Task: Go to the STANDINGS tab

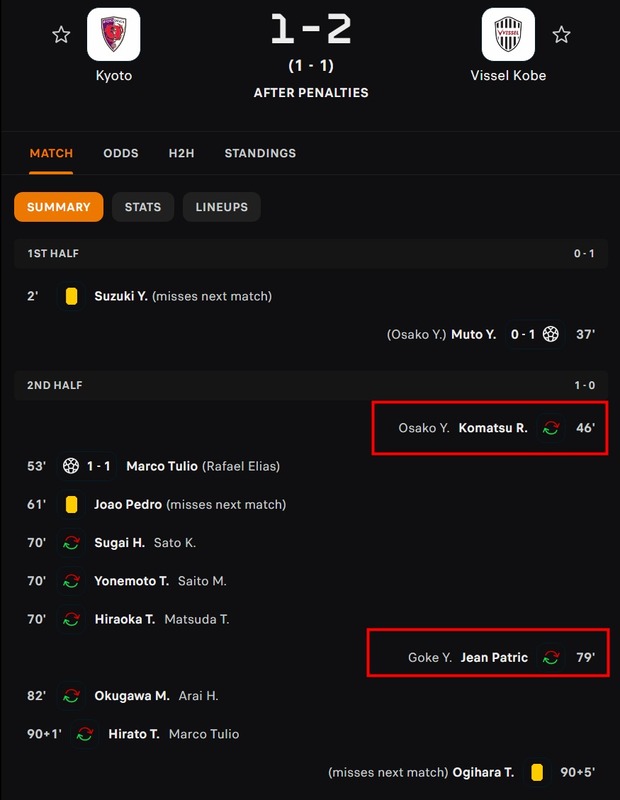Action: pyautogui.click(x=260, y=153)
